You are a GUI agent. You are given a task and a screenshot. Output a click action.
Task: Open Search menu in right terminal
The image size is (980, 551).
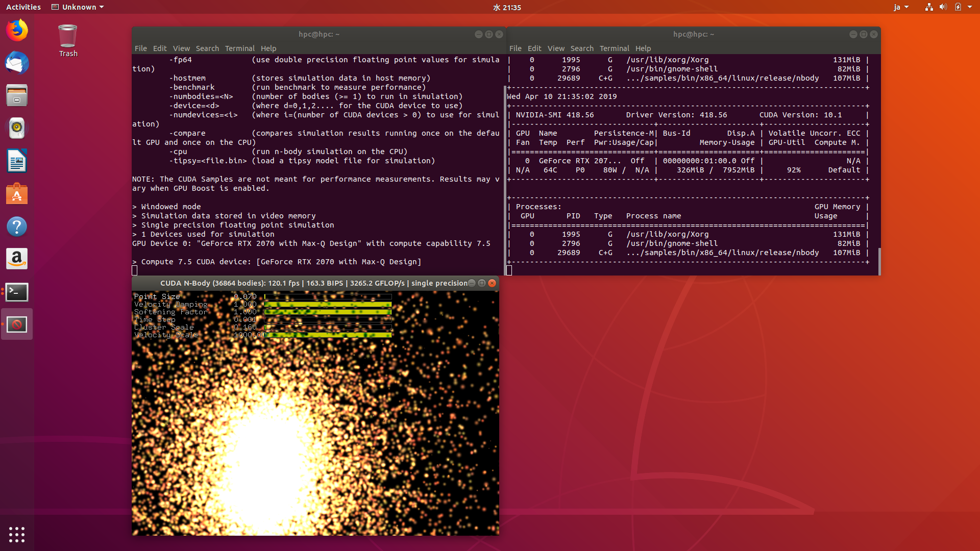[582, 48]
